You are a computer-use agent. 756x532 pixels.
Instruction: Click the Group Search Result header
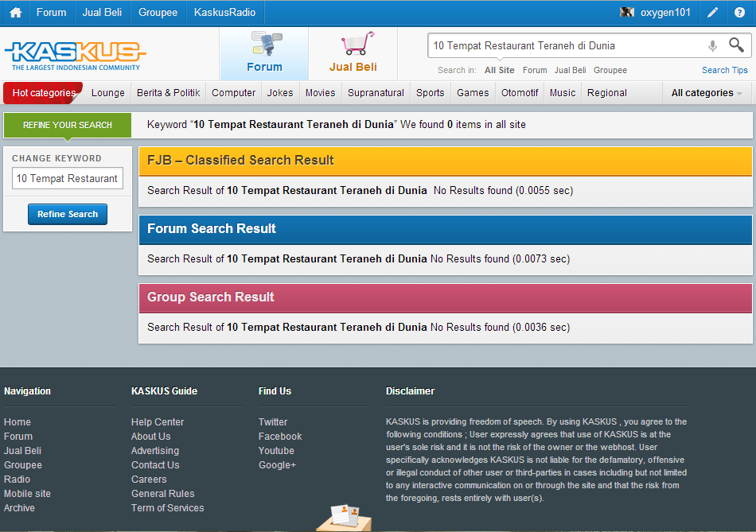click(446, 297)
